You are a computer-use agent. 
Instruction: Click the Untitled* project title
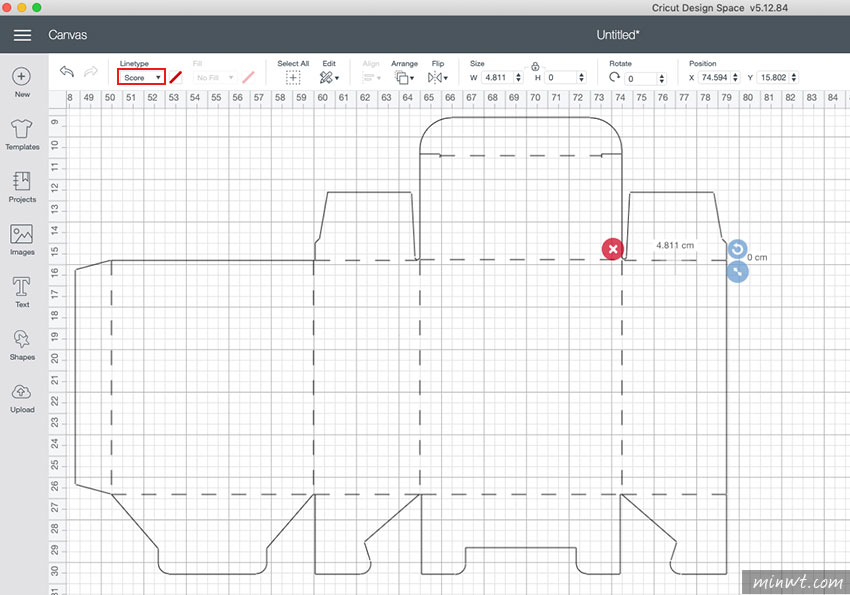(618, 35)
